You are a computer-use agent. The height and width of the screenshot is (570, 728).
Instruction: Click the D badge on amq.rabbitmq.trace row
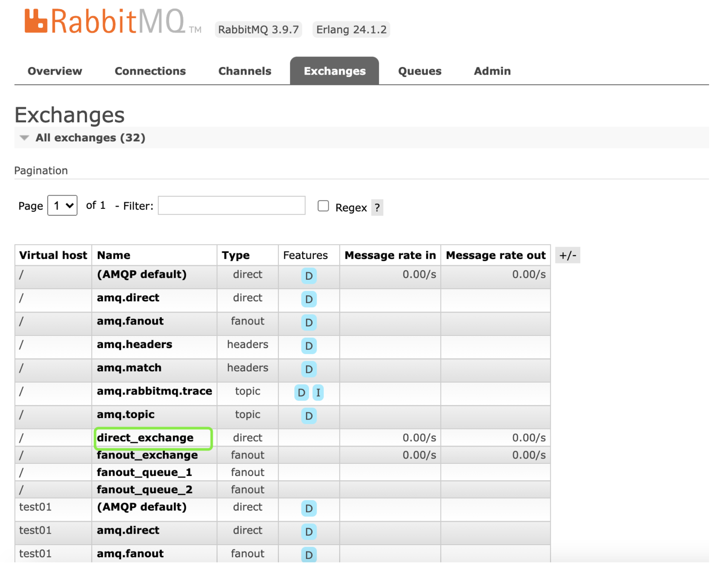coord(302,393)
